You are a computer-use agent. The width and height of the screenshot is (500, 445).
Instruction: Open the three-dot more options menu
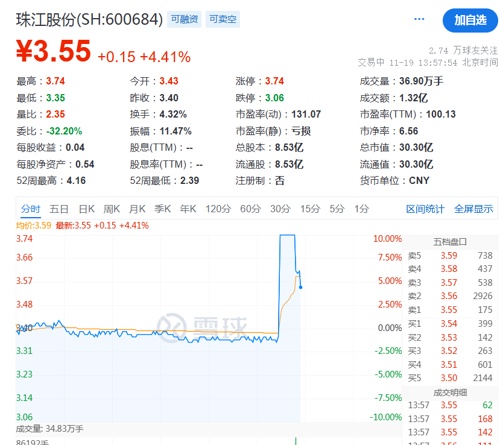(x=419, y=19)
